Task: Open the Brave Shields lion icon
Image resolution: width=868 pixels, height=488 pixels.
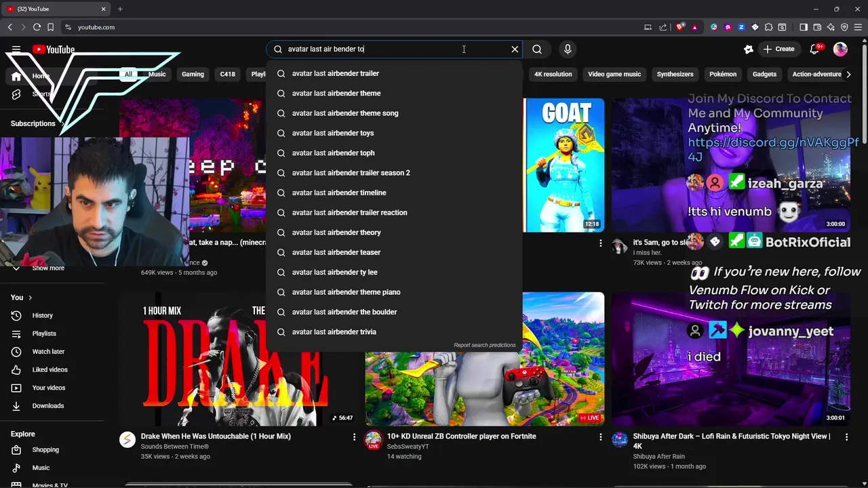Action: tap(680, 27)
